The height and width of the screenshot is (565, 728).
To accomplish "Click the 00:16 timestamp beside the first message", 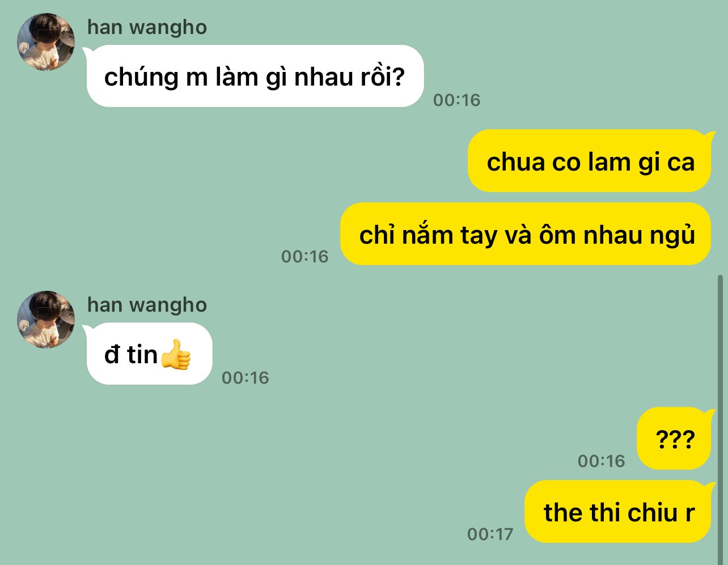I will coord(456,100).
